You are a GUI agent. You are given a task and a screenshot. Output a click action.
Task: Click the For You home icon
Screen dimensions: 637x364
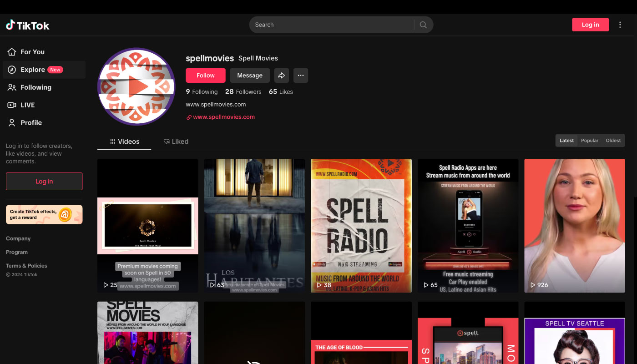(12, 52)
